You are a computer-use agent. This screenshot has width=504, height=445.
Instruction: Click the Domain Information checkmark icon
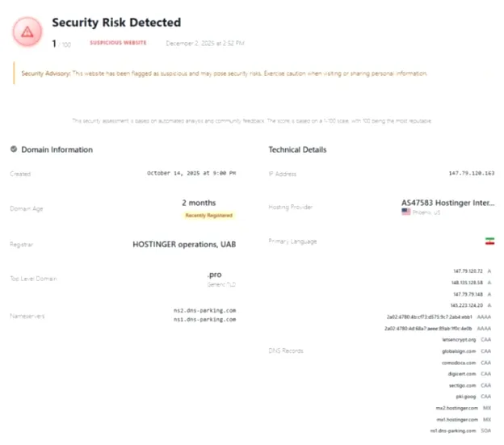(x=14, y=149)
